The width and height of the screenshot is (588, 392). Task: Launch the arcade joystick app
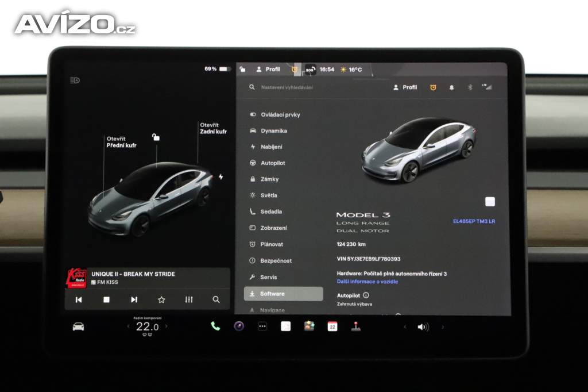click(x=356, y=326)
